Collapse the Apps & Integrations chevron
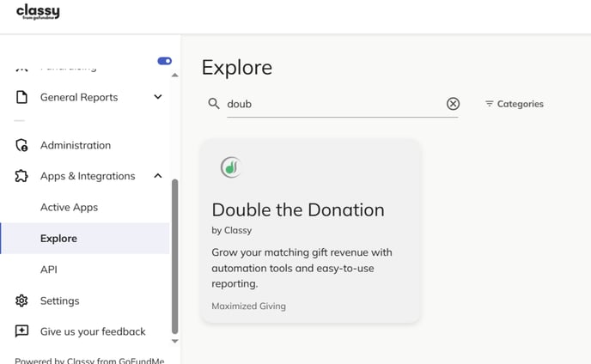Image resolution: width=591 pixels, height=364 pixels. pyautogui.click(x=158, y=176)
